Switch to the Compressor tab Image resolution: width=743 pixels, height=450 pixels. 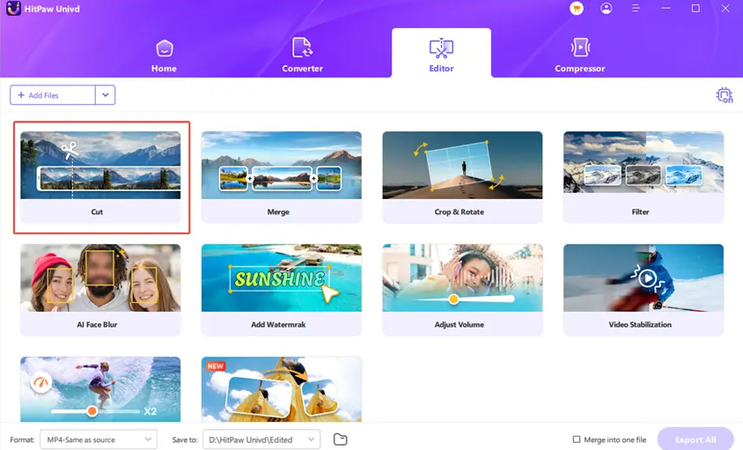580,54
